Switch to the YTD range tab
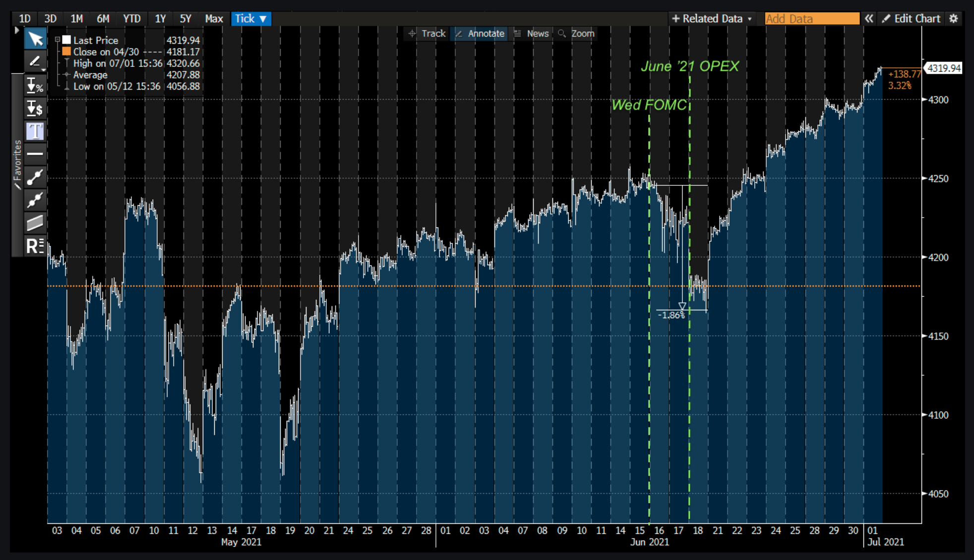 coord(132,19)
